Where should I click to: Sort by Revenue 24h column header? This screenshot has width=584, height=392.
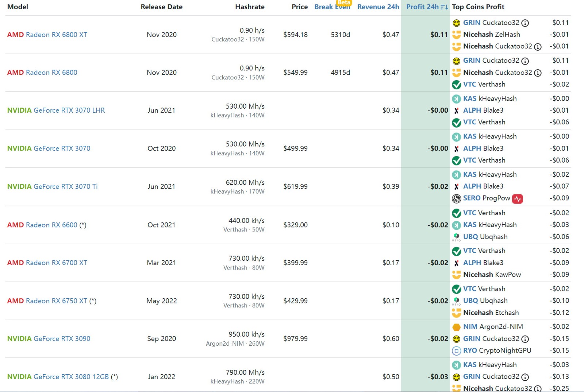378,7
